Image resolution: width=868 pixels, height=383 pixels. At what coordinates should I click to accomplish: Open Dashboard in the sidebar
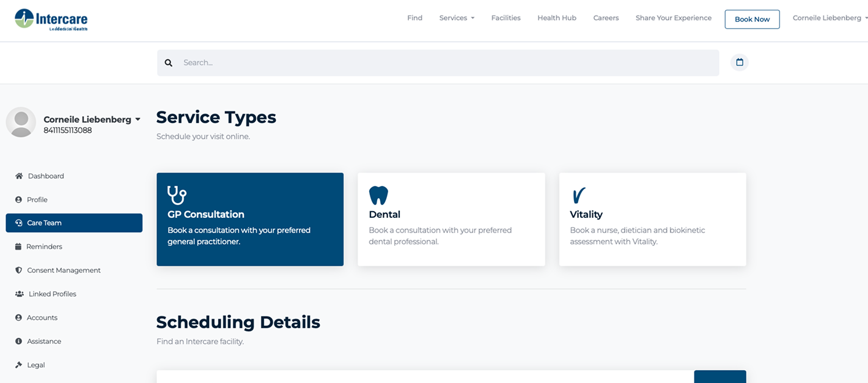74,176
